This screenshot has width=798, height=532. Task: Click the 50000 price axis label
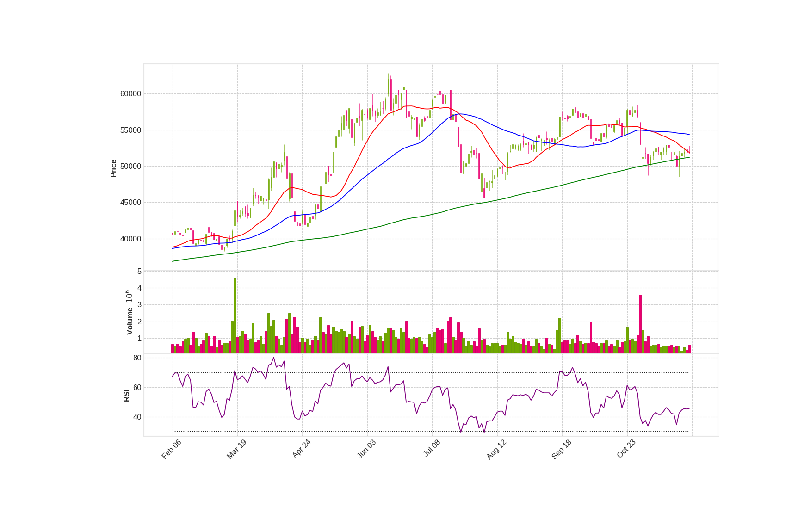click(x=130, y=167)
